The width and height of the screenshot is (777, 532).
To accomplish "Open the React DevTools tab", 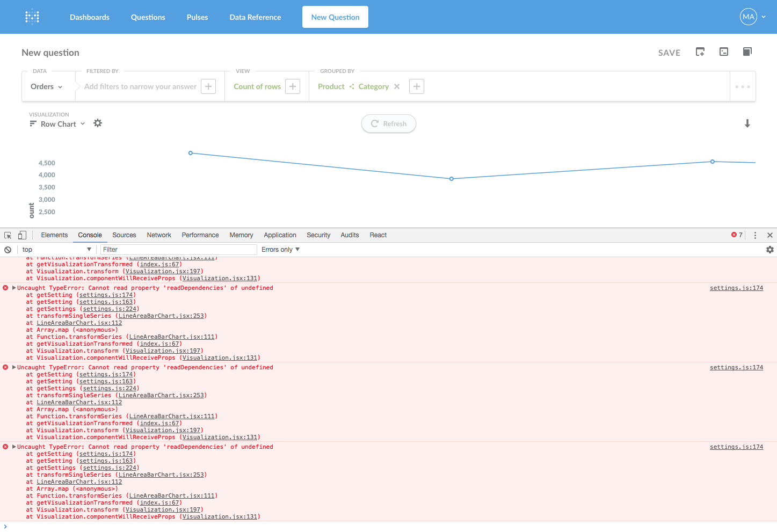I will pyautogui.click(x=378, y=235).
